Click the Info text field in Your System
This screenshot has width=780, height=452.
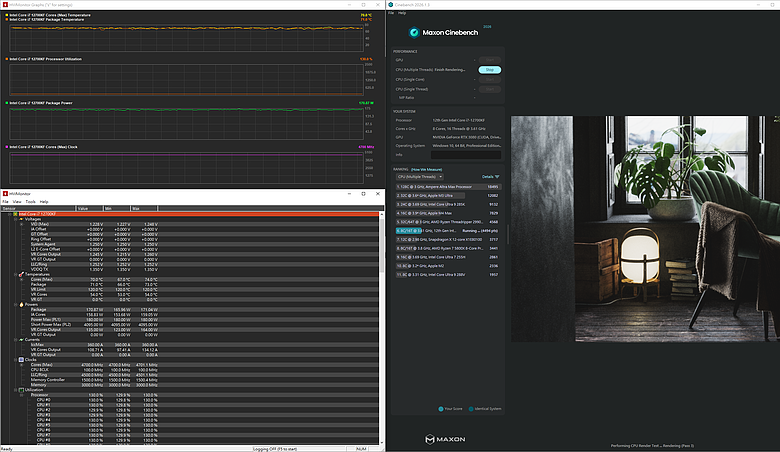point(466,155)
